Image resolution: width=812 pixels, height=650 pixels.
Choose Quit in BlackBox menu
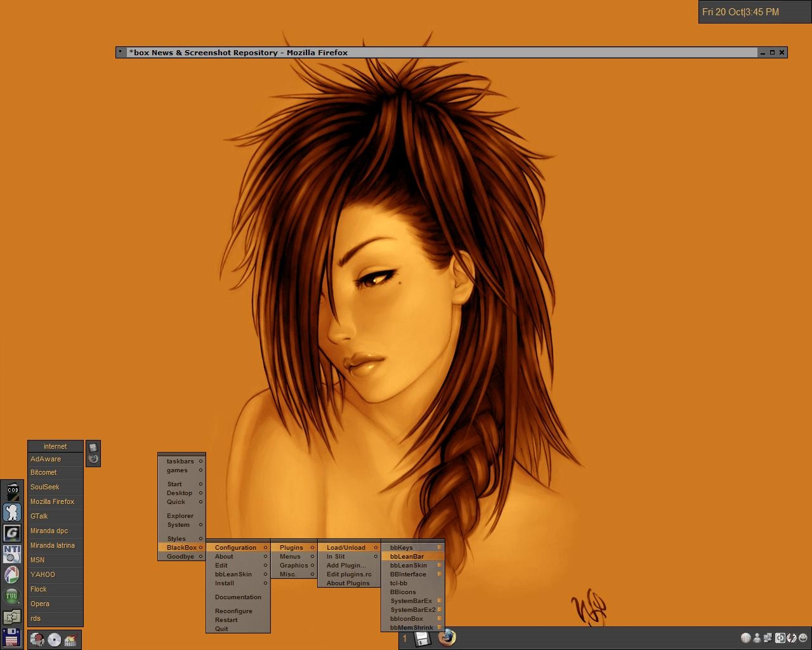(x=238, y=629)
